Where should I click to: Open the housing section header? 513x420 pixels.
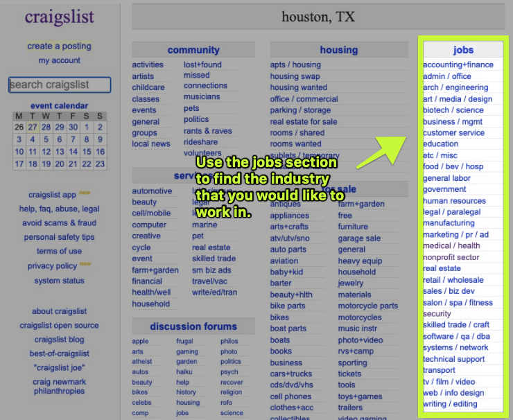click(x=339, y=50)
